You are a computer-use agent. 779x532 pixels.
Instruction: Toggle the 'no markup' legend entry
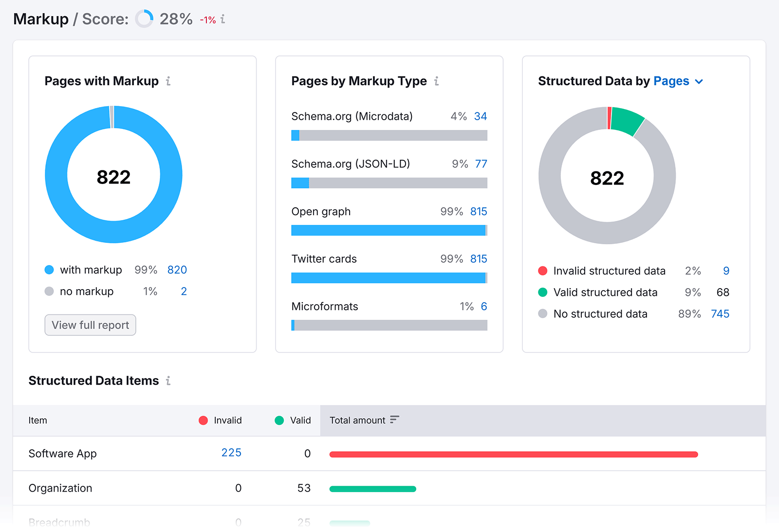click(88, 291)
